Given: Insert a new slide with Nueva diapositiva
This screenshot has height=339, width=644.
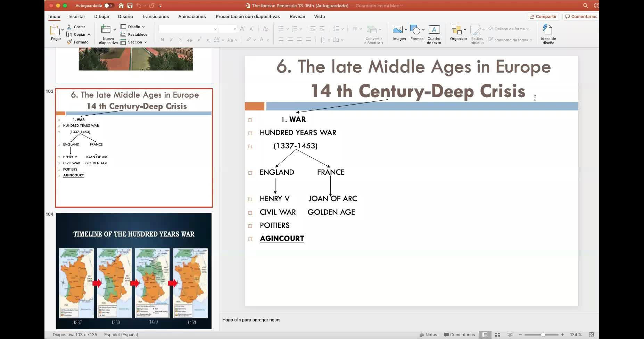Looking at the screenshot, I should click(x=106, y=30).
